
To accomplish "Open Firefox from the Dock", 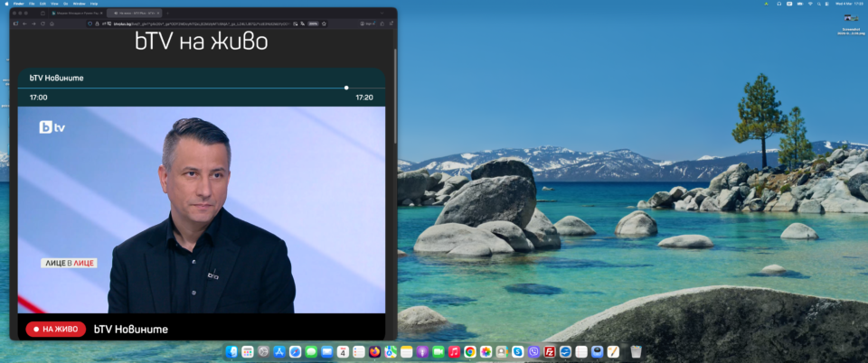I will click(x=375, y=351).
